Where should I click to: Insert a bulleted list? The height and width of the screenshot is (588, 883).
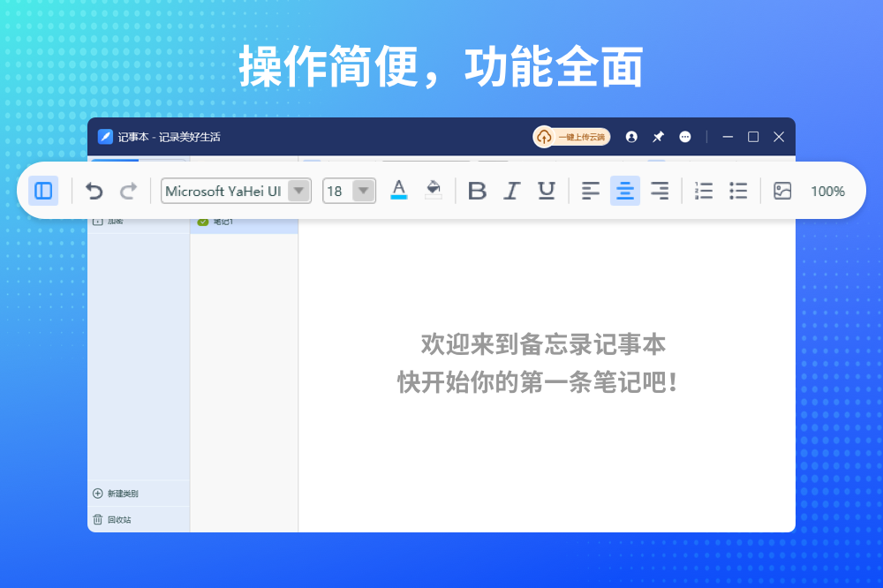738,191
